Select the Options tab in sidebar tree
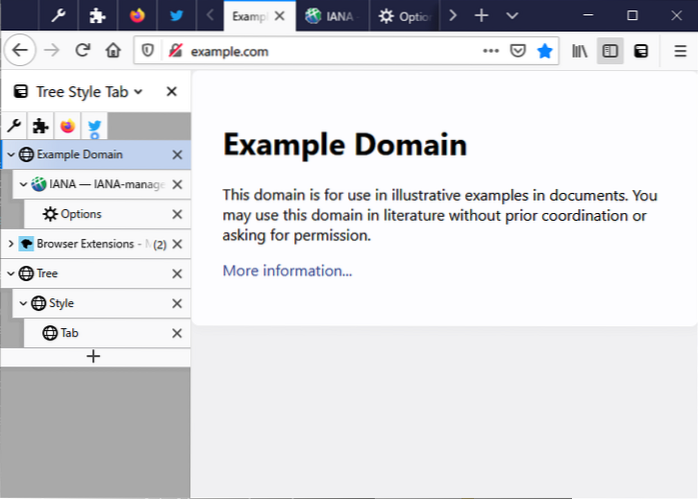Screen dimensions: 698x499 [80, 214]
